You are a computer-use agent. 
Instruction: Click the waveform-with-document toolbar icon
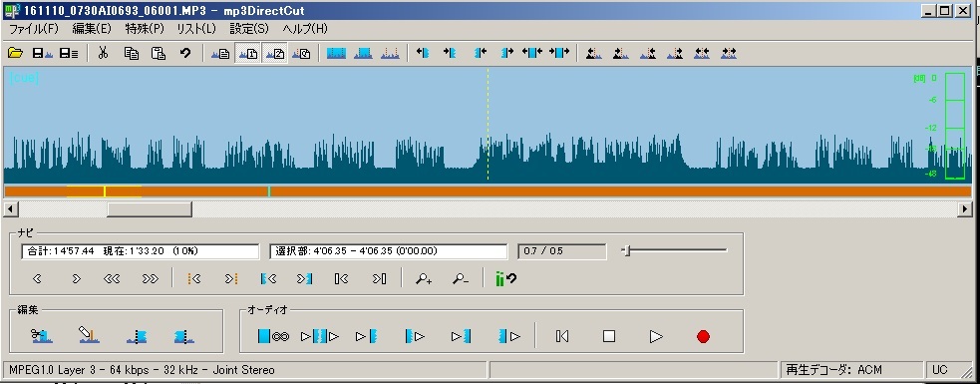pos(220,53)
